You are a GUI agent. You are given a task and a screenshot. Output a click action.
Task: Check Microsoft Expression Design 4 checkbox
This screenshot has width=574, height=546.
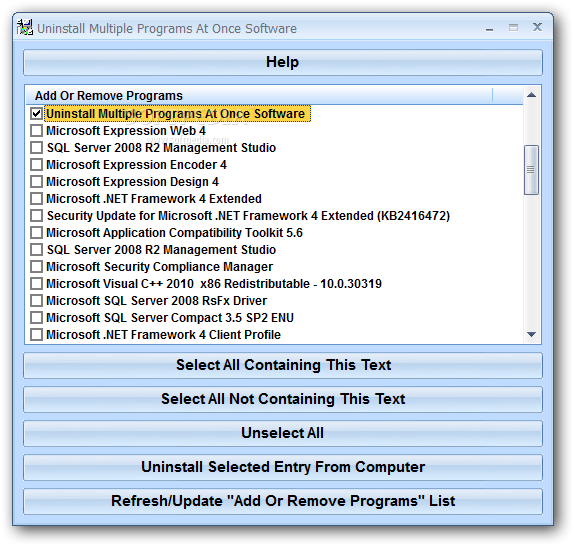click(x=36, y=182)
